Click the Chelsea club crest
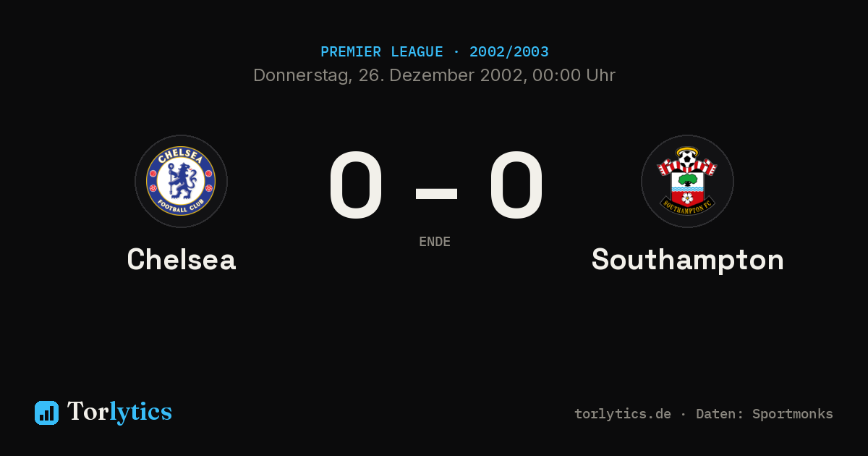 click(181, 181)
